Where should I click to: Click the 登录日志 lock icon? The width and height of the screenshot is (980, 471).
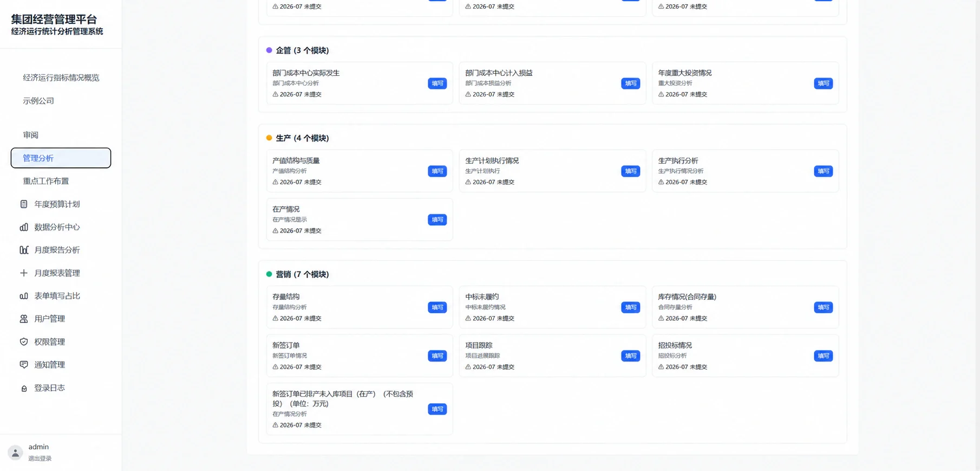click(24, 388)
